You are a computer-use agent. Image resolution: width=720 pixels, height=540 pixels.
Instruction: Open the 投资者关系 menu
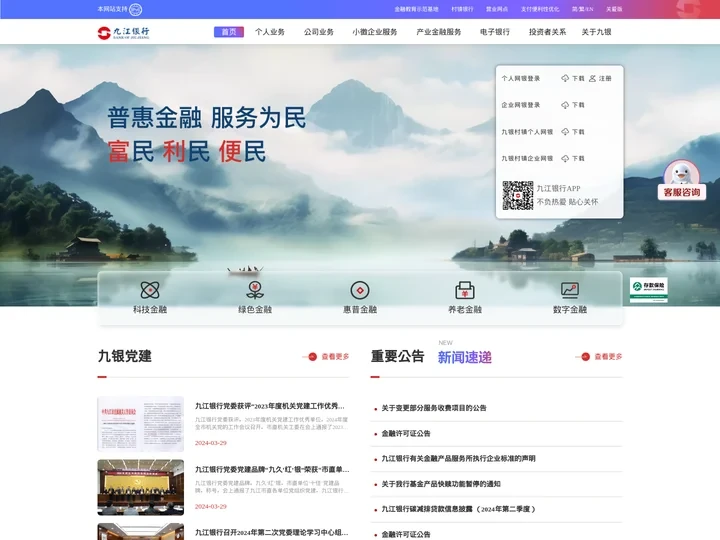click(x=547, y=32)
